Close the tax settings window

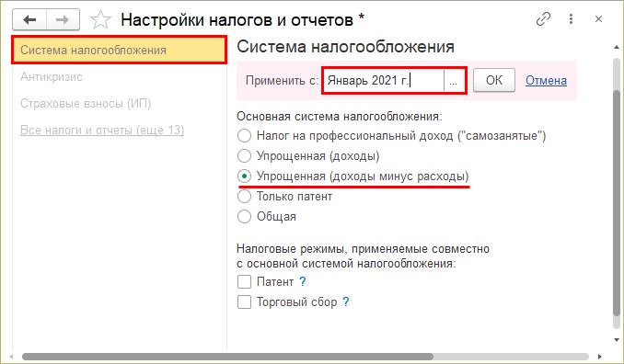click(598, 18)
